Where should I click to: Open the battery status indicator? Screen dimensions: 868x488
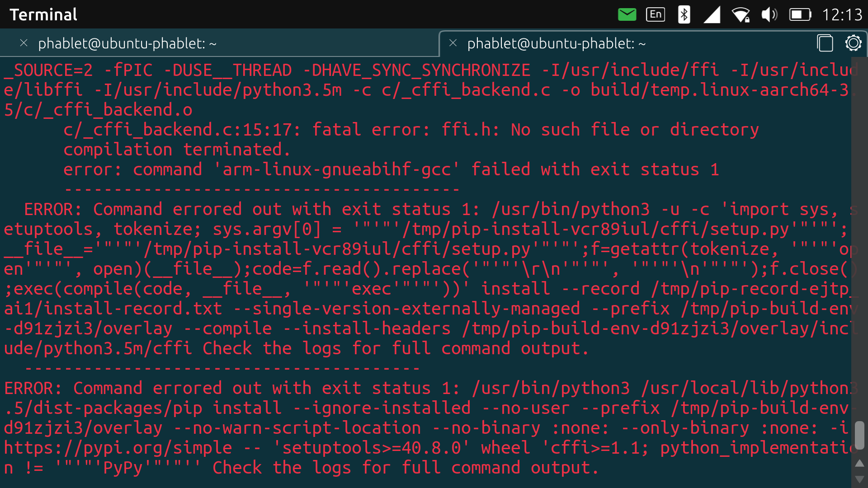(800, 14)
